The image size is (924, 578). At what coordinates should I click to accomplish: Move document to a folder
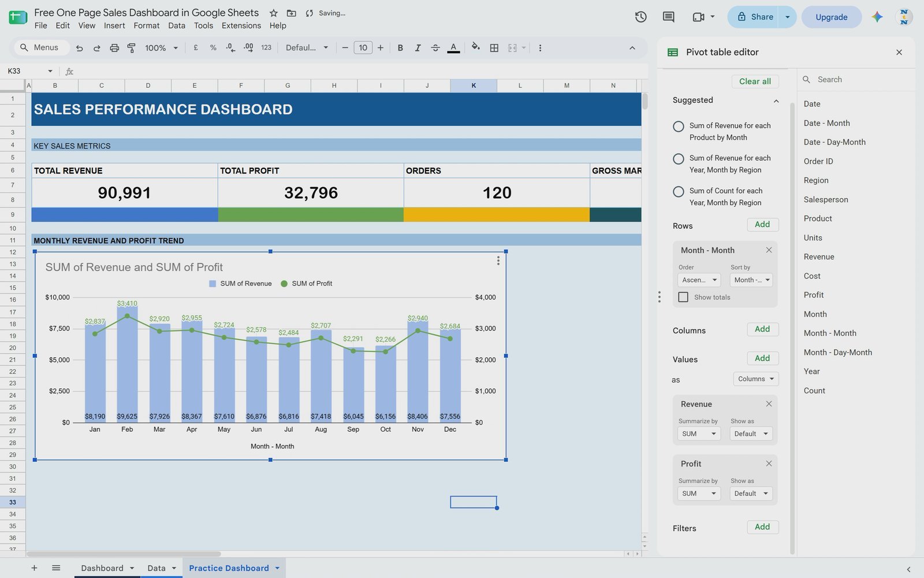click(291, 13)
